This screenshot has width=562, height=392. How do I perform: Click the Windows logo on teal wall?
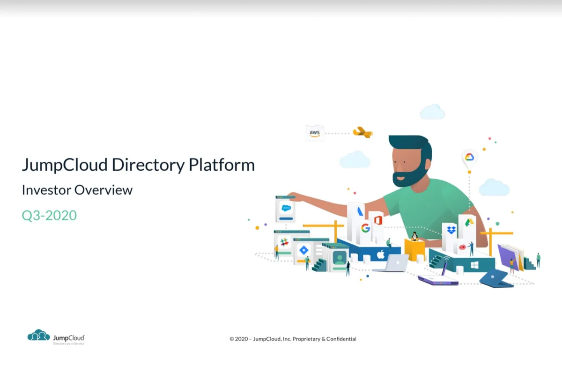[474, 265]
